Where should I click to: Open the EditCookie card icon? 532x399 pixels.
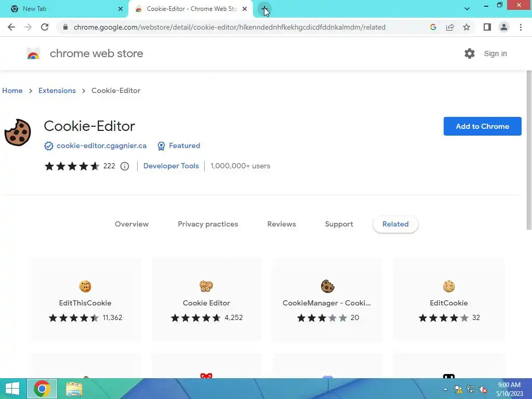tap(448, 286)
